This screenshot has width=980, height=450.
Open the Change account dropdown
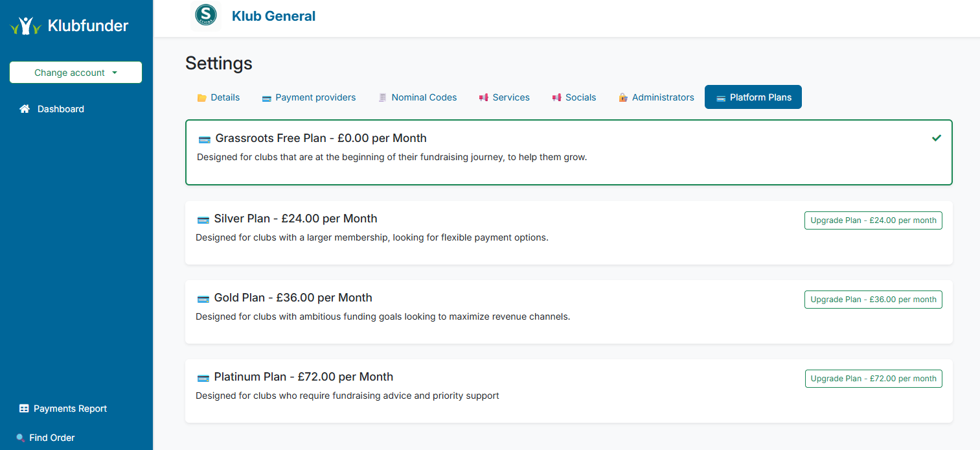click(76, 73)
